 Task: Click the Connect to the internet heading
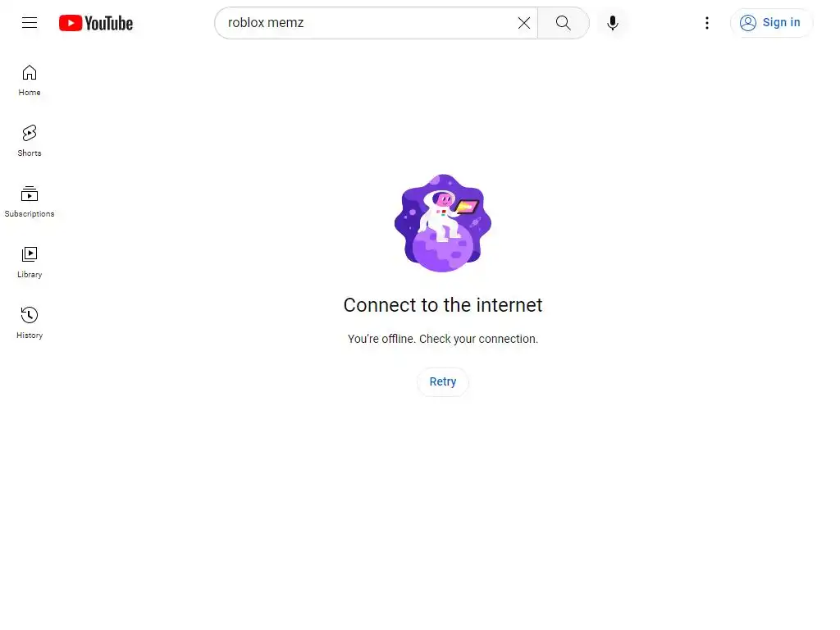(442, 305)
